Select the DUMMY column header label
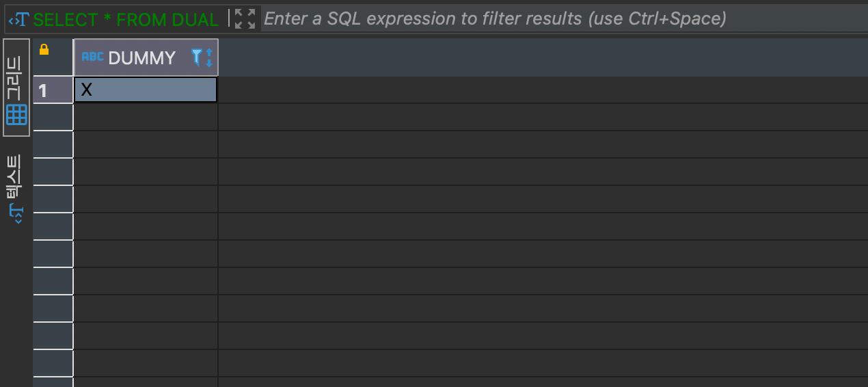Screen dimensions: 868x387 click(x=141, y=58)
